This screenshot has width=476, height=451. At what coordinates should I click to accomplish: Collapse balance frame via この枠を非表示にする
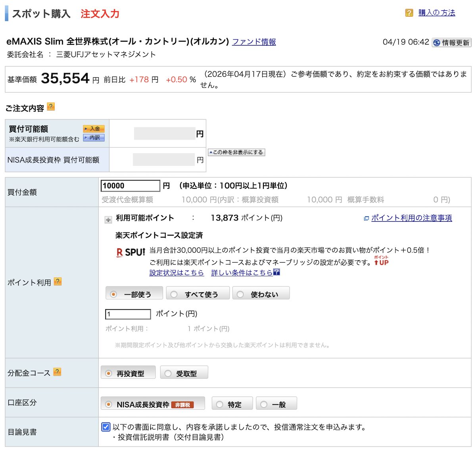236,152
